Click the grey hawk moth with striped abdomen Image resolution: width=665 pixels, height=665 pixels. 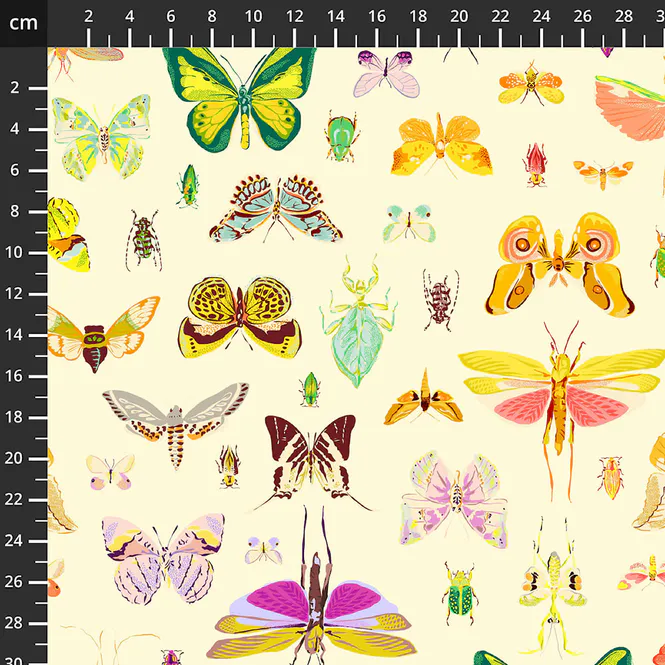(x=176, y=425)
